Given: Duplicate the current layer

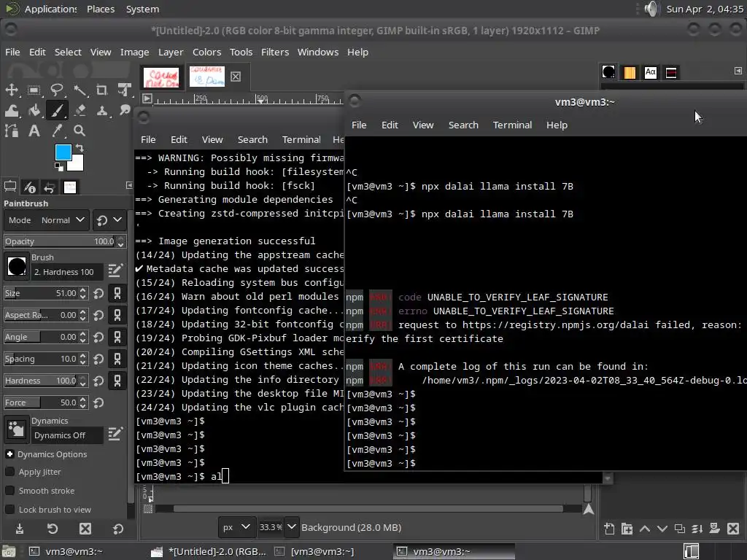Looking at the screenshot, I should pyautogui.click(x=680, y=529).
